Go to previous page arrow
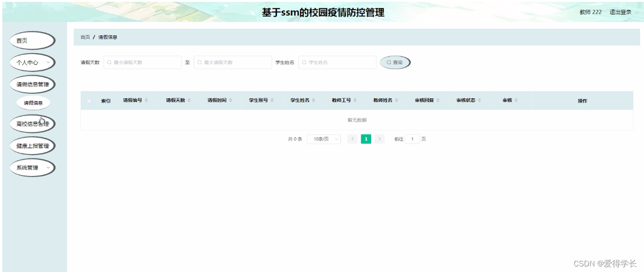Image resolution: width=644 pixels, height=272 pixels. click(352, 139)
